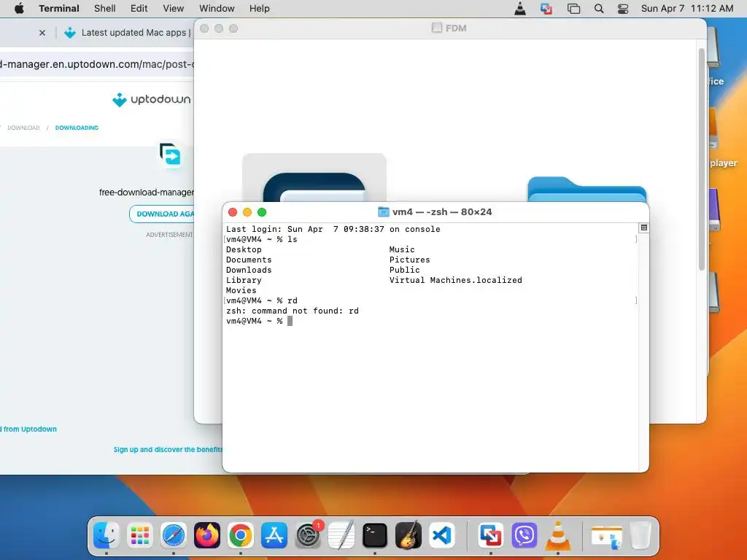This screenshot has height=560, width=747.
Task: Open the Apple menu
Action: [x=19, y=8]
